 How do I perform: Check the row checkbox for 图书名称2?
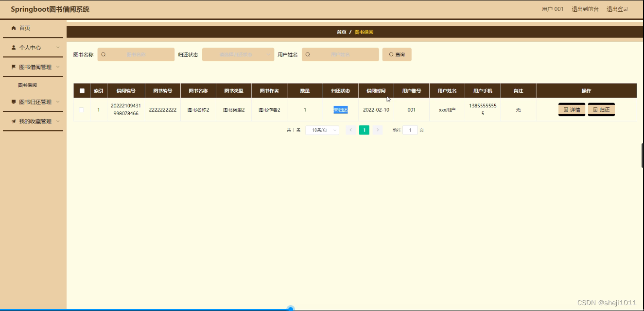coord(82,109)
